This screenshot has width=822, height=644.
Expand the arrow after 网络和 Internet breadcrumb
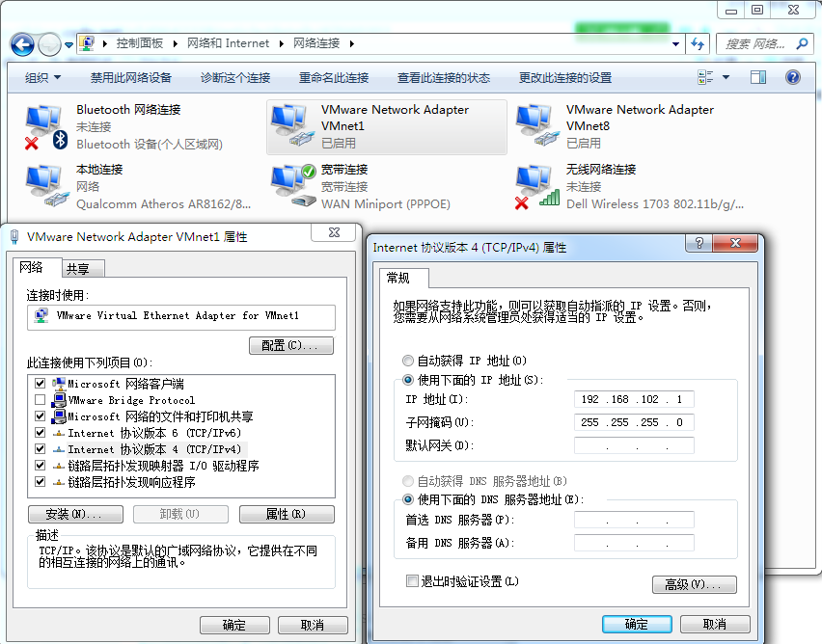(x=282, y=44)
